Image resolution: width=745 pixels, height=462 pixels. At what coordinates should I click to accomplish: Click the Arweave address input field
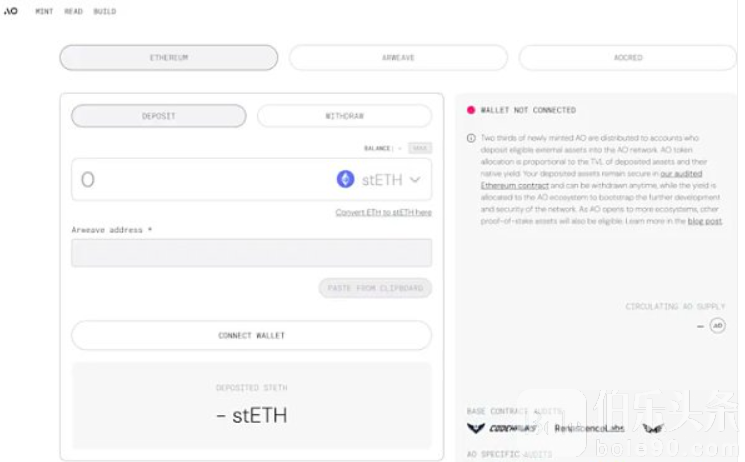pyautogui.click(x=251, y=253)
